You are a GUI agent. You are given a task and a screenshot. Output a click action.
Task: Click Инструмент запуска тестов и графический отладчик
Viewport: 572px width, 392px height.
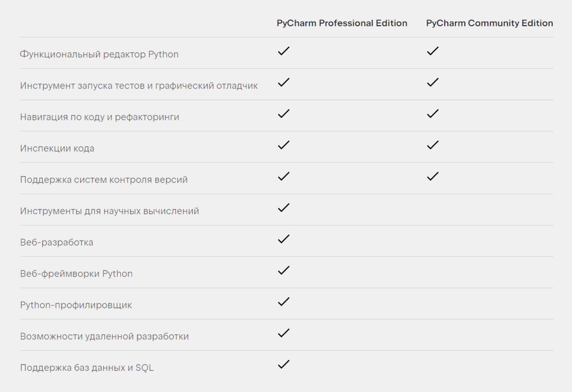(x=139, y=86)
